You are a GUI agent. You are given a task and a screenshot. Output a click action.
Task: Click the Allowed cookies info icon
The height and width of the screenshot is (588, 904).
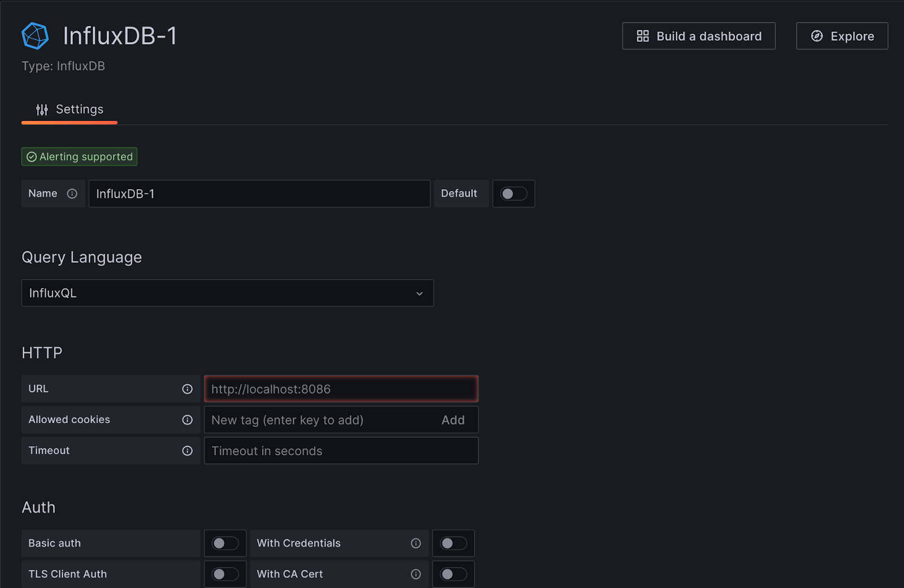(188, 420)
